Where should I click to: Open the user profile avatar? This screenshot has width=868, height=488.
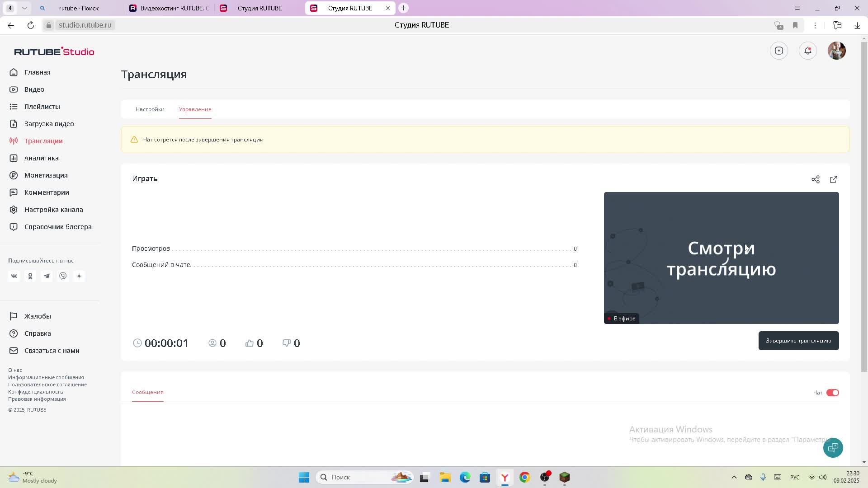[x=837, y=51]
